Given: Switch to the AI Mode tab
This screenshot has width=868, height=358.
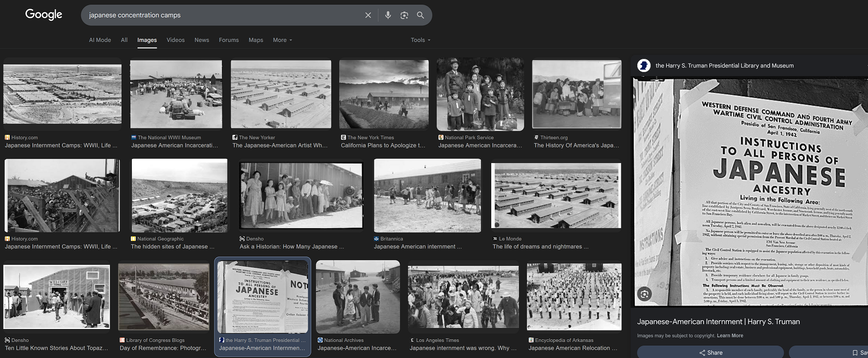Looking at the screenshot, I should pyautogui.click(x=100, y=40).
